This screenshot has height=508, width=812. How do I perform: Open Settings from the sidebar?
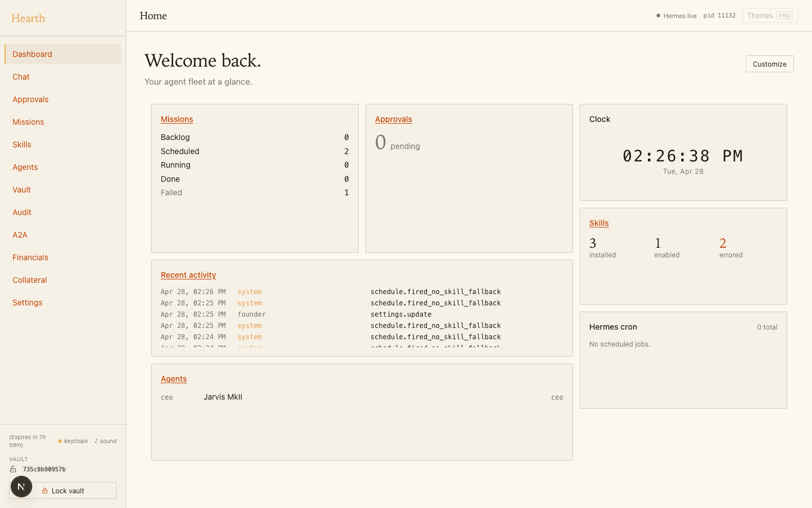63,303
